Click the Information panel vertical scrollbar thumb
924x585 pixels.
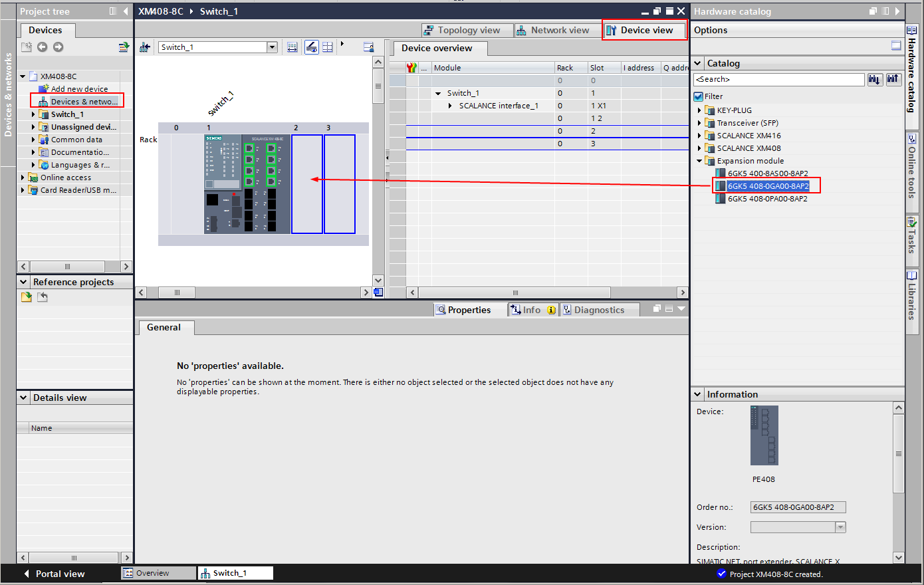pyautogui.click(x=899, y=453)
